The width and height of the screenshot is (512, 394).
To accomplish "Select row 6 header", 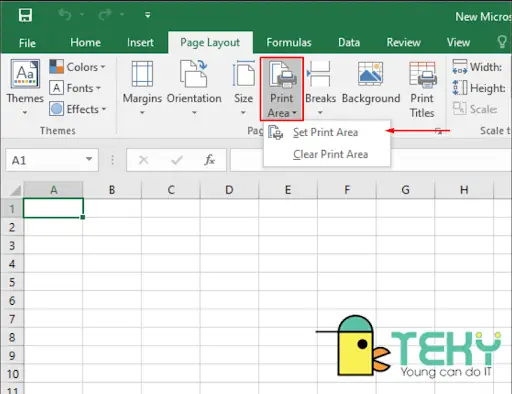I will point(12,300).
